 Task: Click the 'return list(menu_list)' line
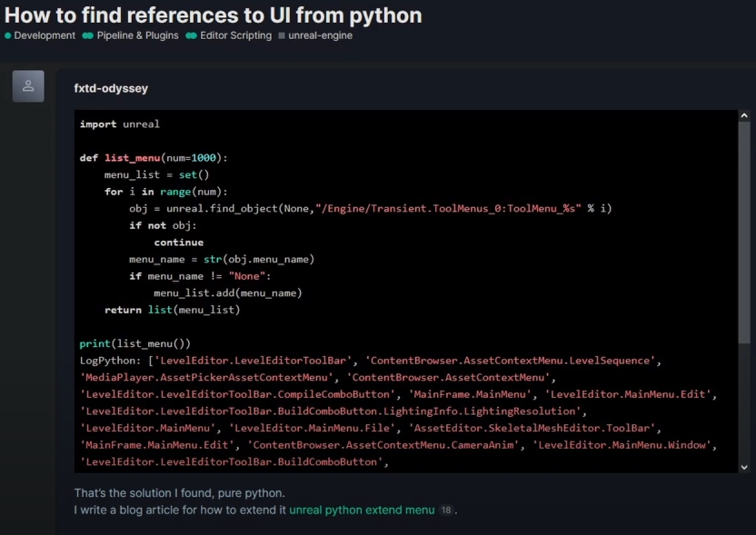(172, 310)
